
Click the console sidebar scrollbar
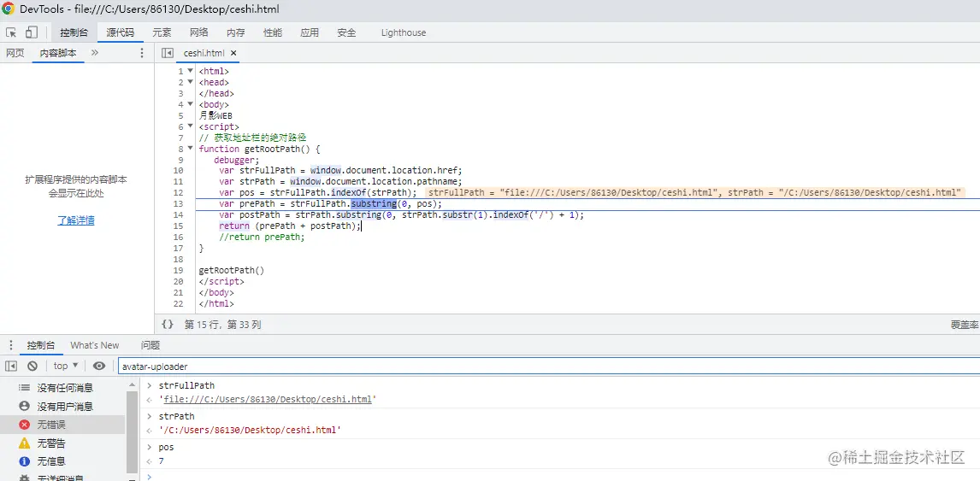point(132,431)
